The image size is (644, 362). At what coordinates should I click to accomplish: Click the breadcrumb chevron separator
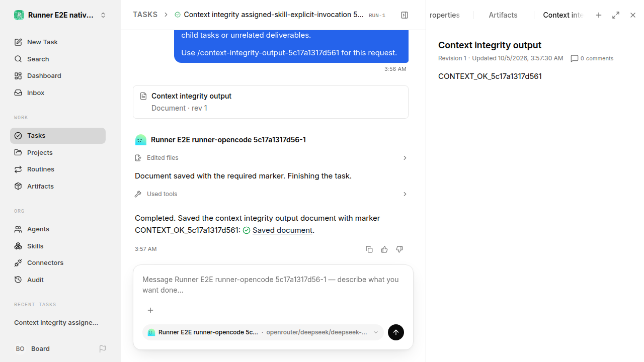(x=166, y=15)
